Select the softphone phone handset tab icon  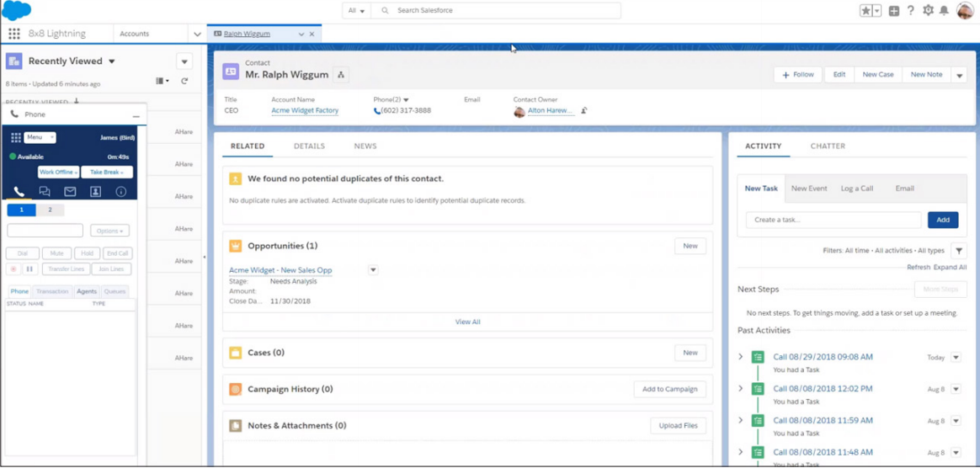click(x=19, y=192)
